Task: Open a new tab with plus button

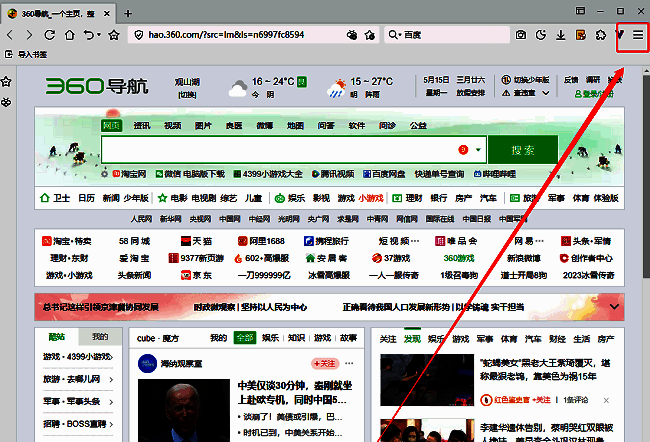Action: click(x=128, y=12)
